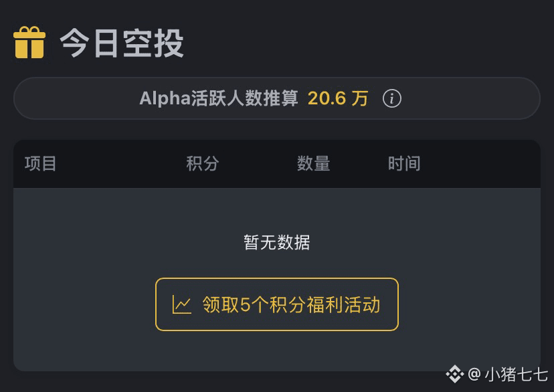The height and width of the screenshot is (392, 554).
Task: Click the blank header space right of 时间
Action: point(482,164)
